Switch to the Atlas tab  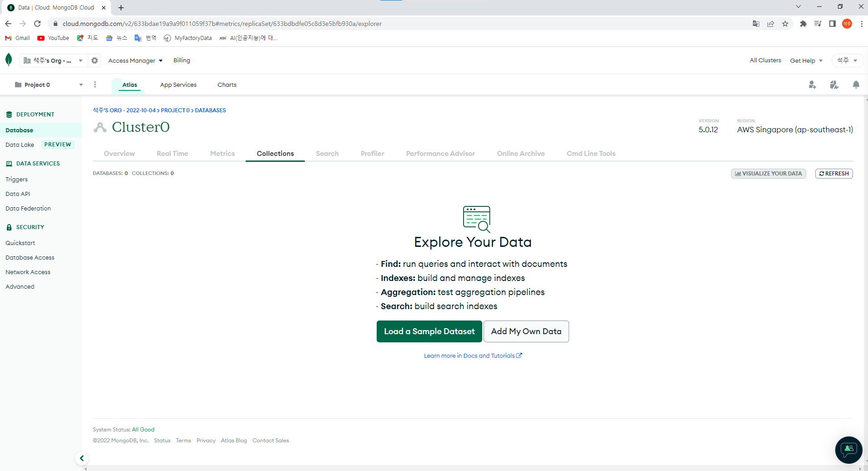coord(130,85)
